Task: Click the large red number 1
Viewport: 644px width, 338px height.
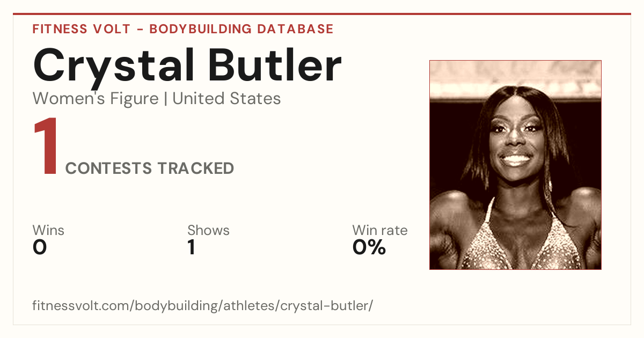Action: click(x=46, y=147)
